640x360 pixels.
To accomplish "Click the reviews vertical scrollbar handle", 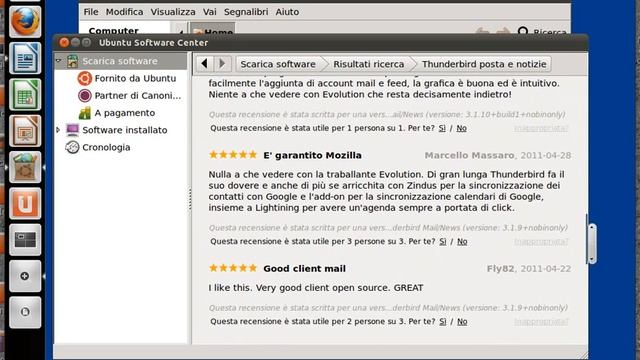I will pyautogui.click(x=592, y=243).
